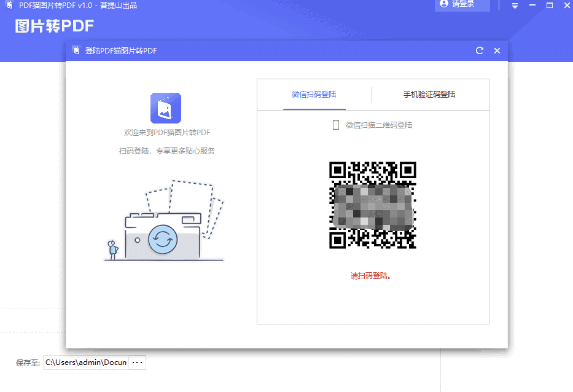Click the blue PDF猫 logo in dialog
Image resolution: width=573 pixels, height=392 pixels.
166,108
